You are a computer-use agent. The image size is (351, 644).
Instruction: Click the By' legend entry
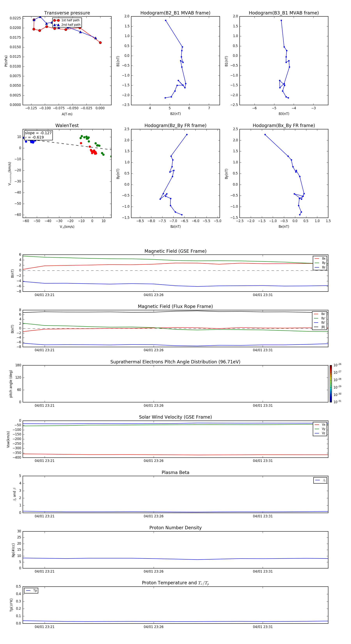point(320,318)
